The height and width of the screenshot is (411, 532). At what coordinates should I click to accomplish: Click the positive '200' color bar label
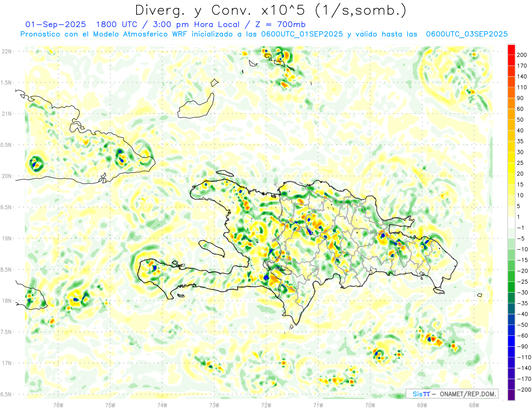[522, 55]
